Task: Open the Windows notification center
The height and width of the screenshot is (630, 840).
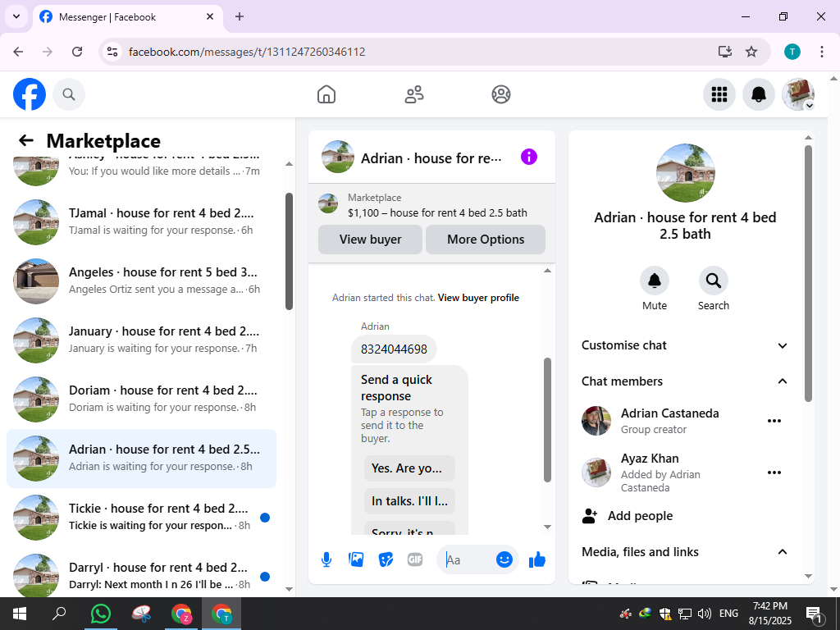Action: click(x=815, y=615)
